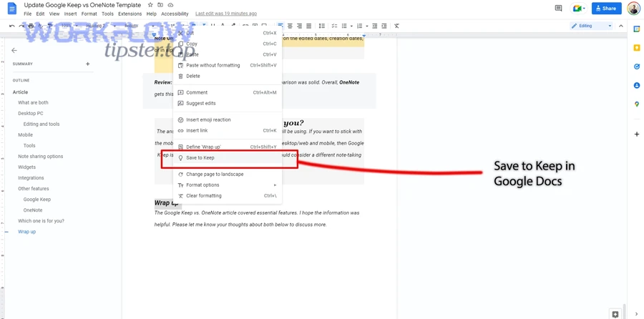Open the Accessibility menu
The image size is (644, 319).
coord(175,14)
